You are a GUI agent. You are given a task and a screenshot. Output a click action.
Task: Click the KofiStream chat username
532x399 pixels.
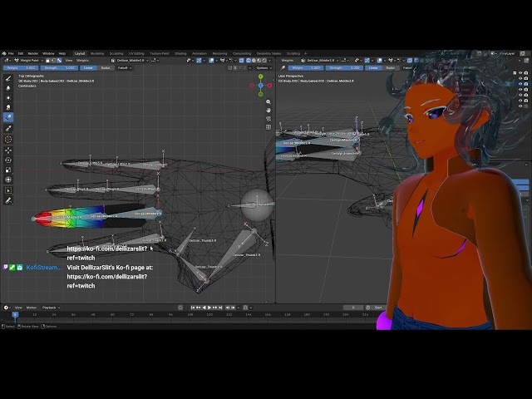[44, 268]
